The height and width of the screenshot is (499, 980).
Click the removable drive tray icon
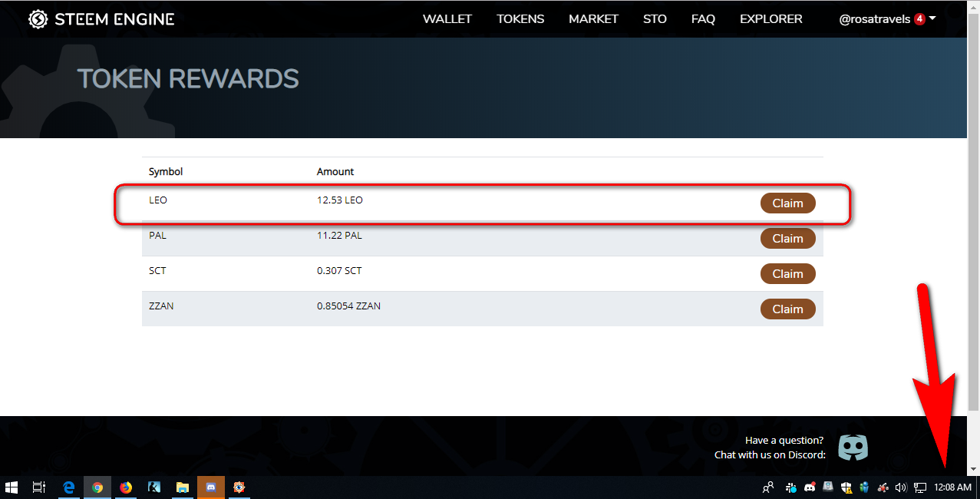[829, 487]
